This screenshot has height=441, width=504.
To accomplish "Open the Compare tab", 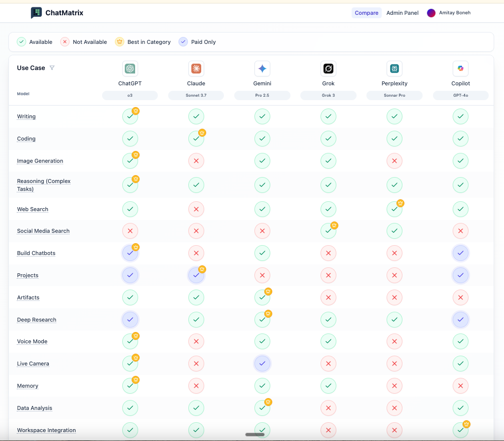I will pyautogui.click(x=366, y=13).
